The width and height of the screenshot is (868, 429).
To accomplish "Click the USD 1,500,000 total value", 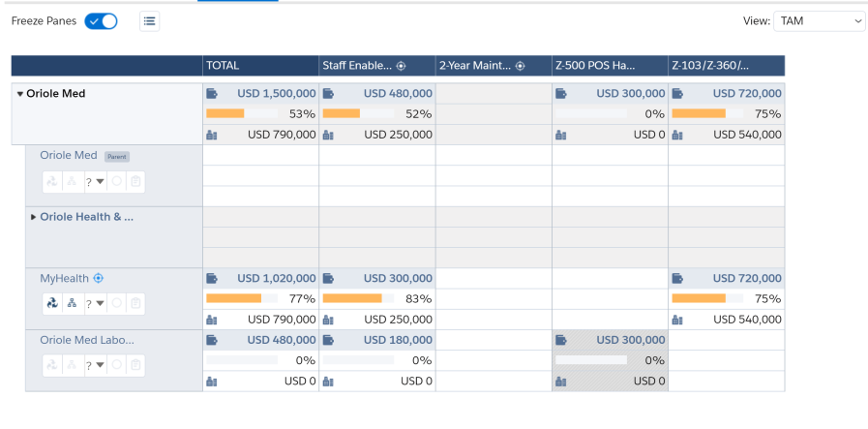I will tap(277, 94).
